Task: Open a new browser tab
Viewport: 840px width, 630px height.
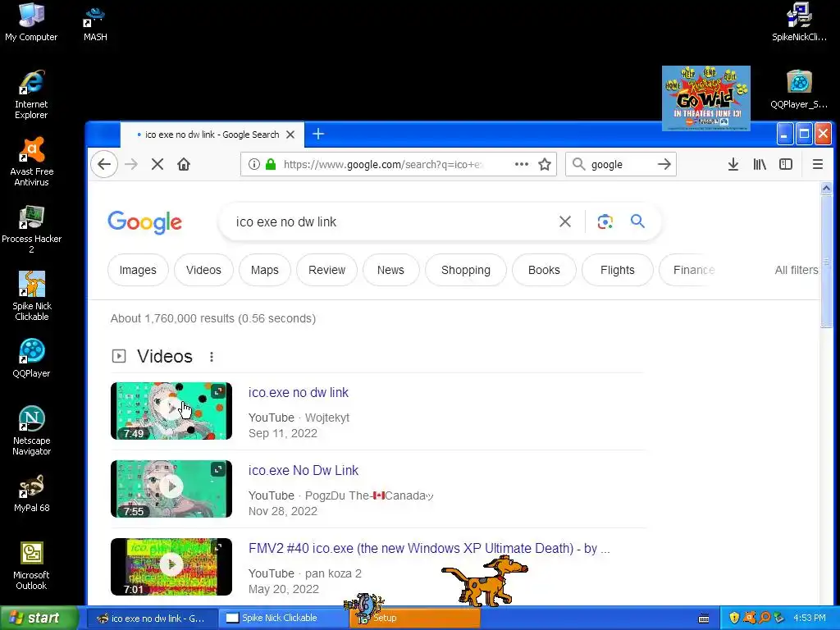Action: click(318, 134)
